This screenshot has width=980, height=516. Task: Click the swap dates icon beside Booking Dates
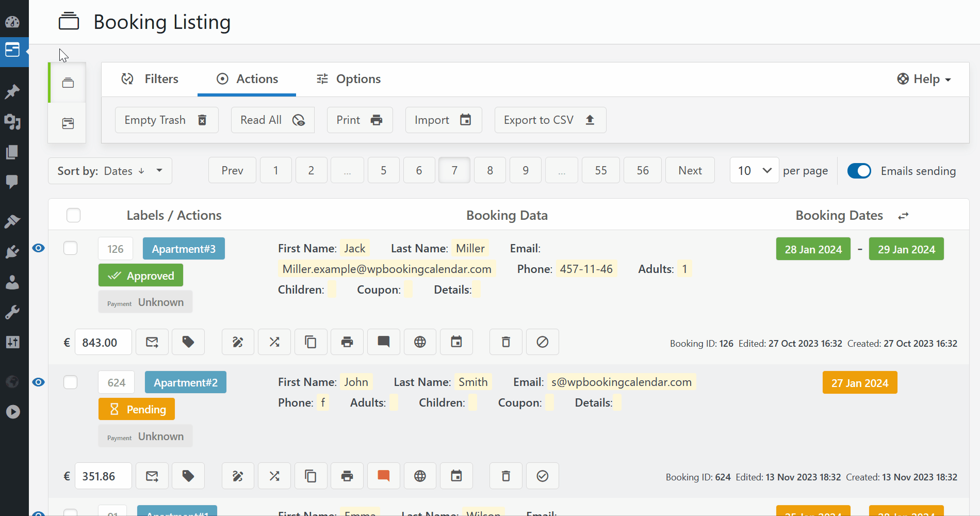903,216
